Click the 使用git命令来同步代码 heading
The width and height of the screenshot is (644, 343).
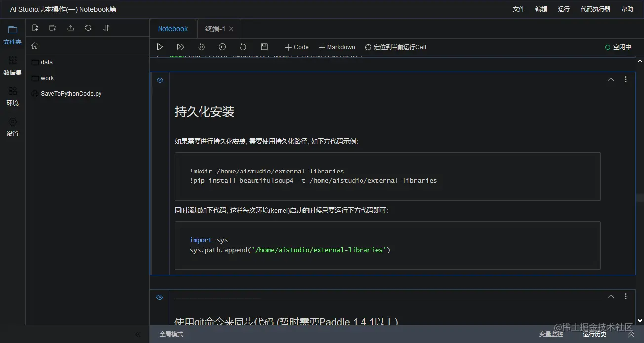coord(286,321)
